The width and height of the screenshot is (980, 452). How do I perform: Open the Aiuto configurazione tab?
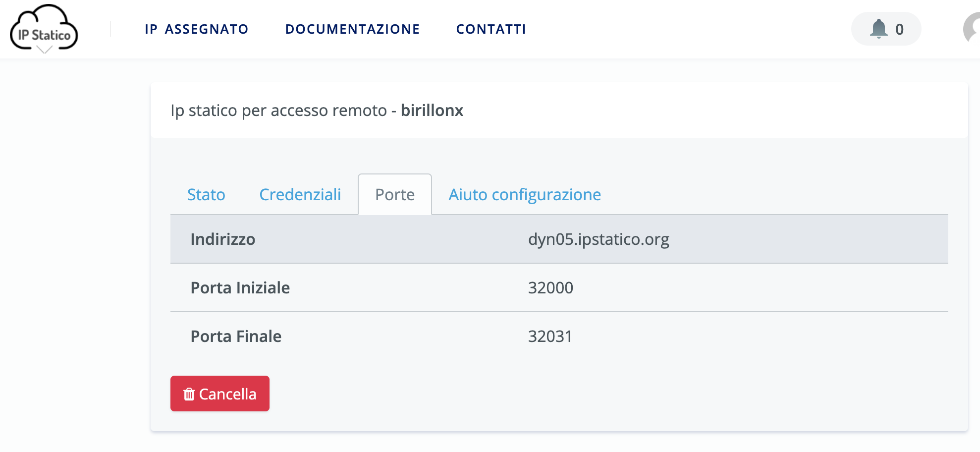click(x=525, y=195)
